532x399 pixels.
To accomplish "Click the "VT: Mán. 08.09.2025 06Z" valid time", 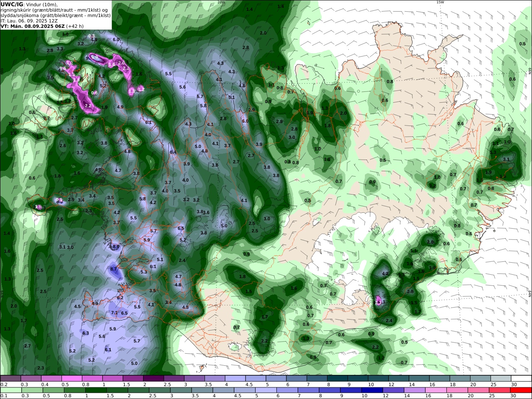I will click(x=32, y=26).
